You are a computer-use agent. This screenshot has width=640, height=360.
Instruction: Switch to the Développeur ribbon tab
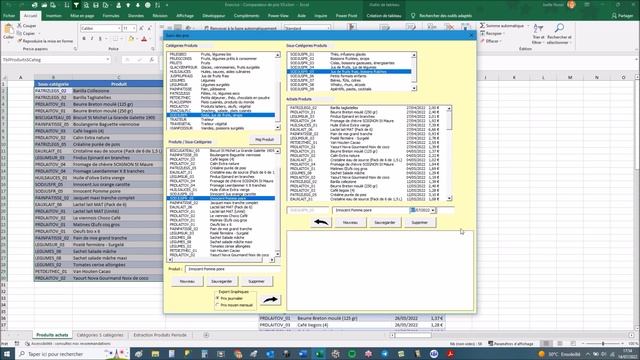coord(214,16)
